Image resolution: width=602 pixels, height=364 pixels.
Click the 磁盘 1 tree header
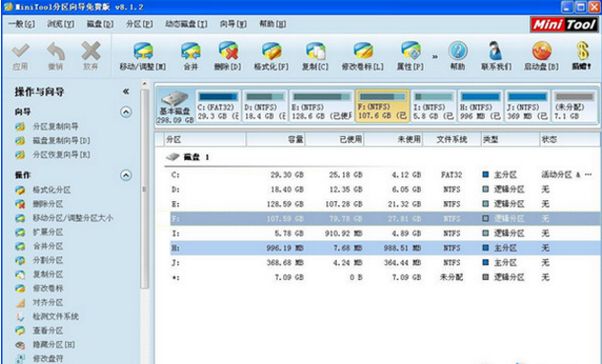(x=188, y=157)
